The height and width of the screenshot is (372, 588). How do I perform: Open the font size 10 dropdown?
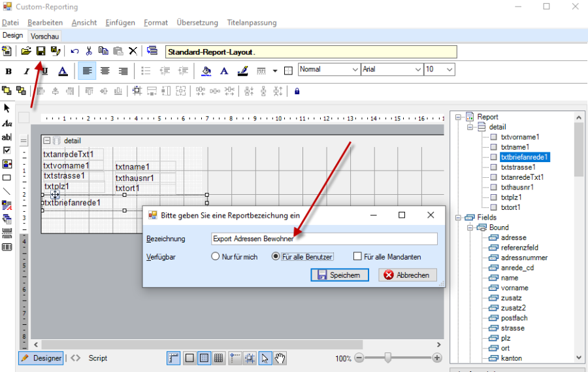point(449,69)
